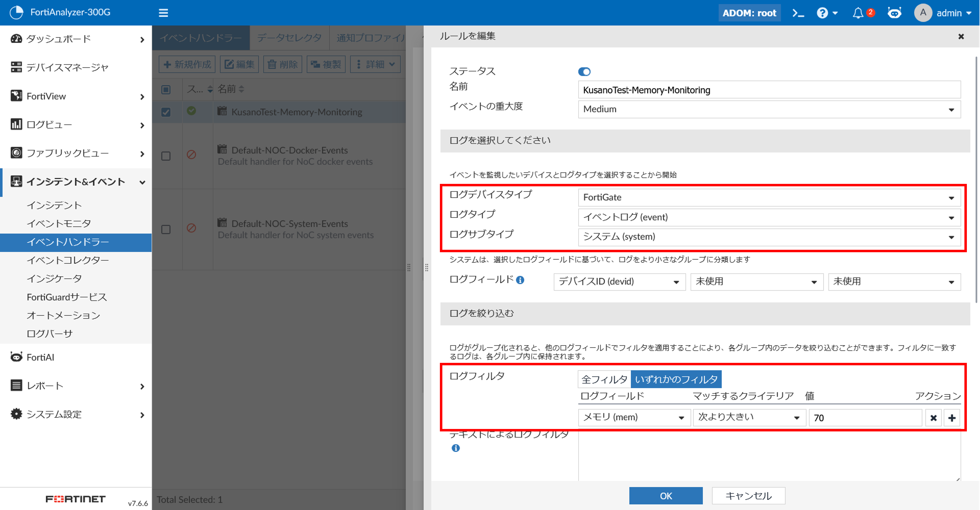Viewport: 980px width, 510px height.
Task: Open イベントモニタ in the sidebar
Action: tap(59, 223)
